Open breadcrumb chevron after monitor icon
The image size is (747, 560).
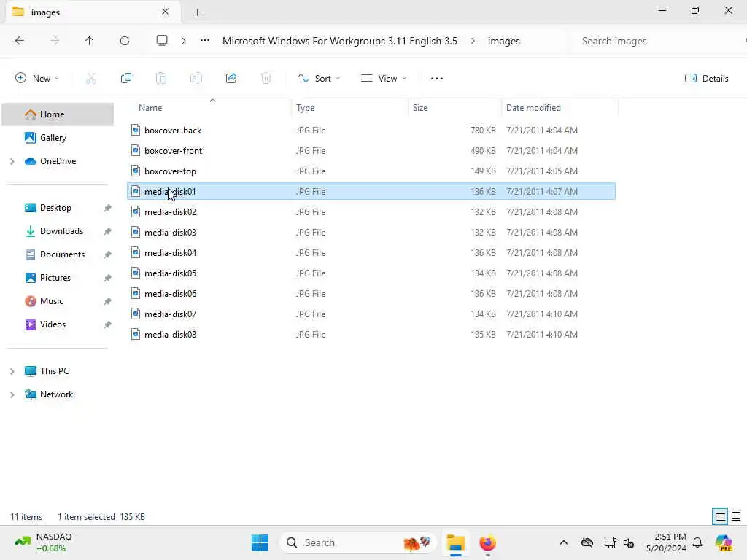(x=184, y=41)
